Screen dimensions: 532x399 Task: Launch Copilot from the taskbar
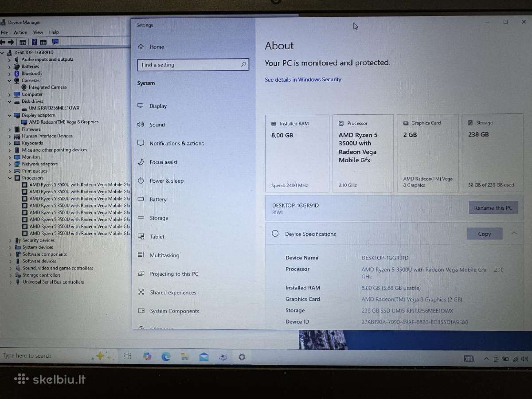point(147,356)
